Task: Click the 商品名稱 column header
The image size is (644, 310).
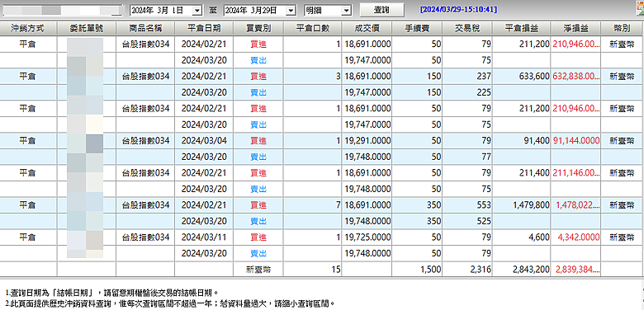Action: (x=145, y=28)
